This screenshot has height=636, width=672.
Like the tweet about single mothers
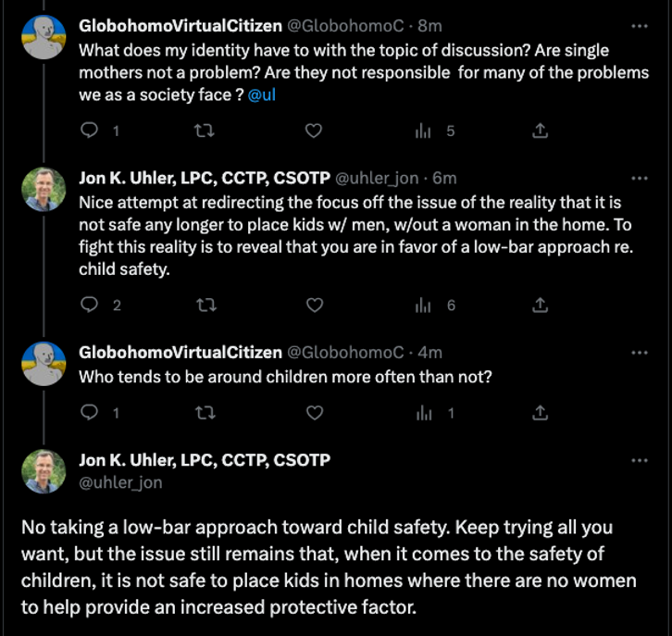click(314, 131)
